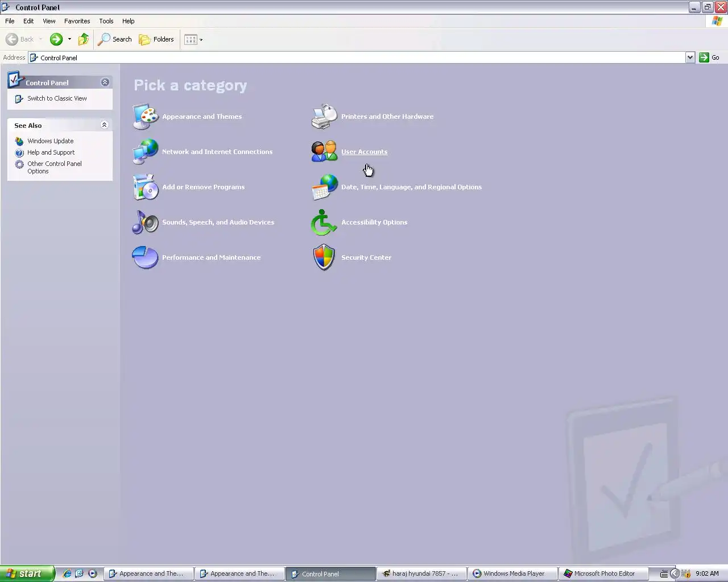This screenshot has height=582, width=728.
Task: Click Add or Remove Programs link text
Action: (x=203, y=187)
